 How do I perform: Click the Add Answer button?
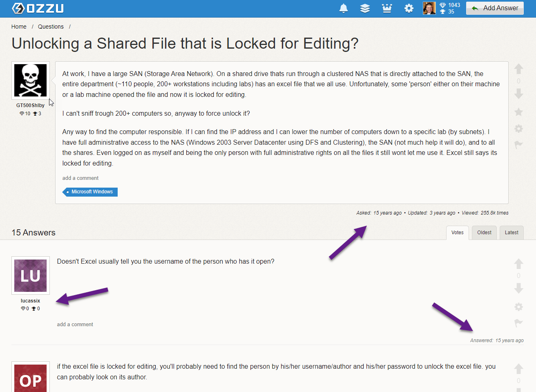coord(495,8)
